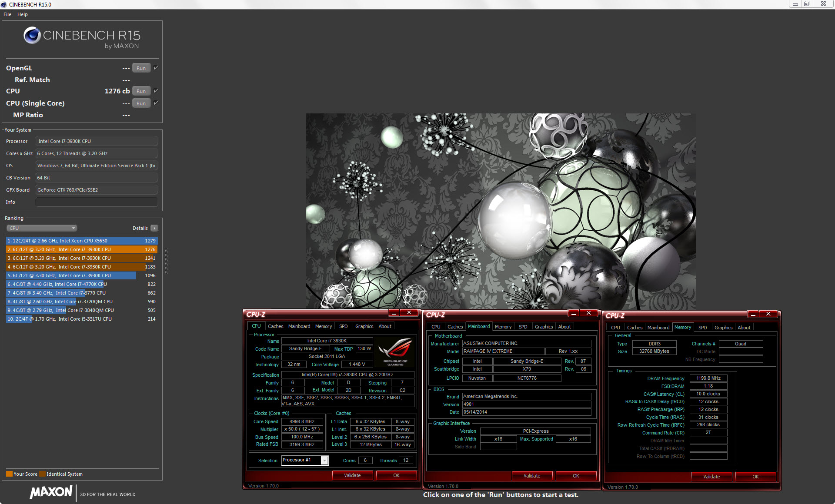Toggle the CPU test checkbox
This screenshot has width=835, height=504.
pos(156,91)
